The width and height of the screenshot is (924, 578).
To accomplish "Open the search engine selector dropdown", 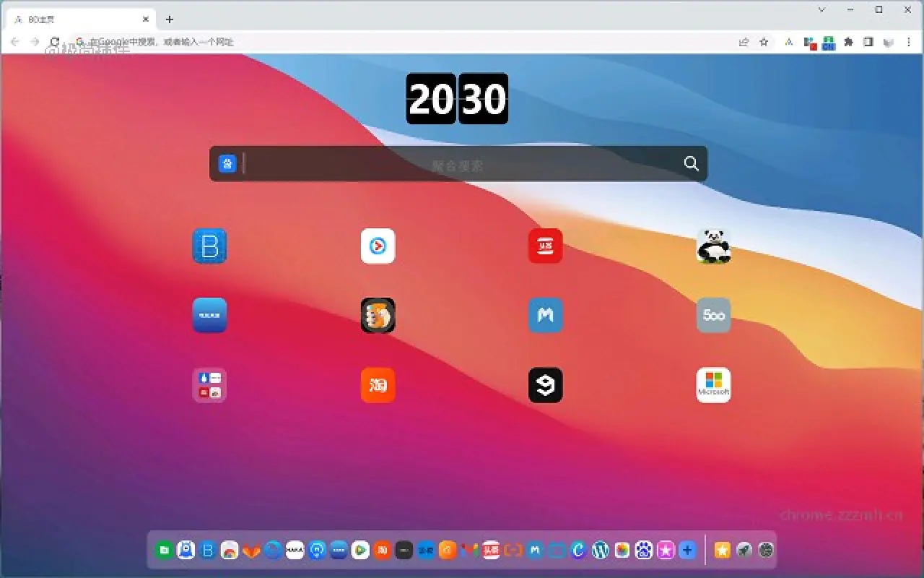I will tap(228, 163).
